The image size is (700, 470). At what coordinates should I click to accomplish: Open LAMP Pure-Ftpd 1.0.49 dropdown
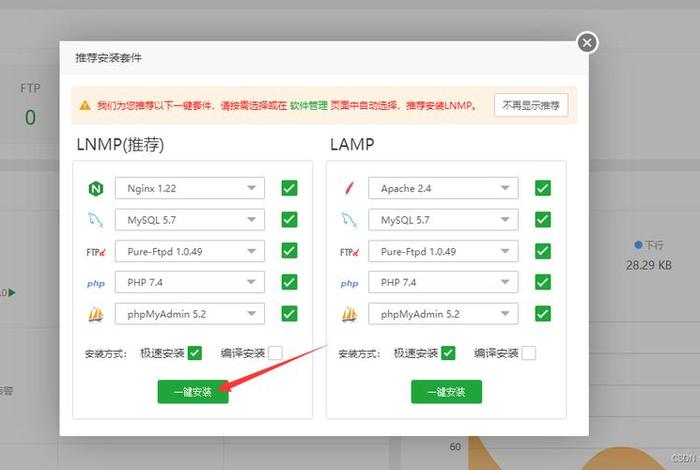[x=443, y=251]
